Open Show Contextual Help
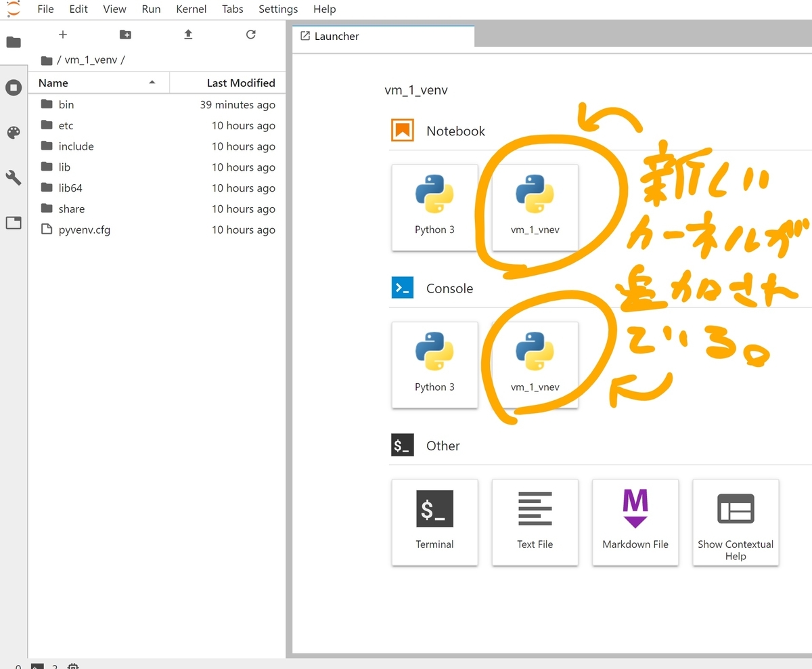 (x=736, y=522)
